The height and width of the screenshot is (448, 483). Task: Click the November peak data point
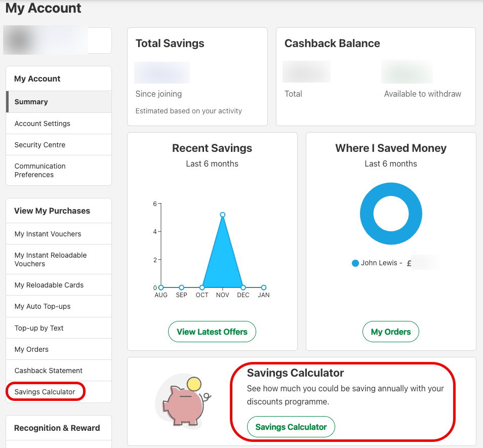pos(222,215)
